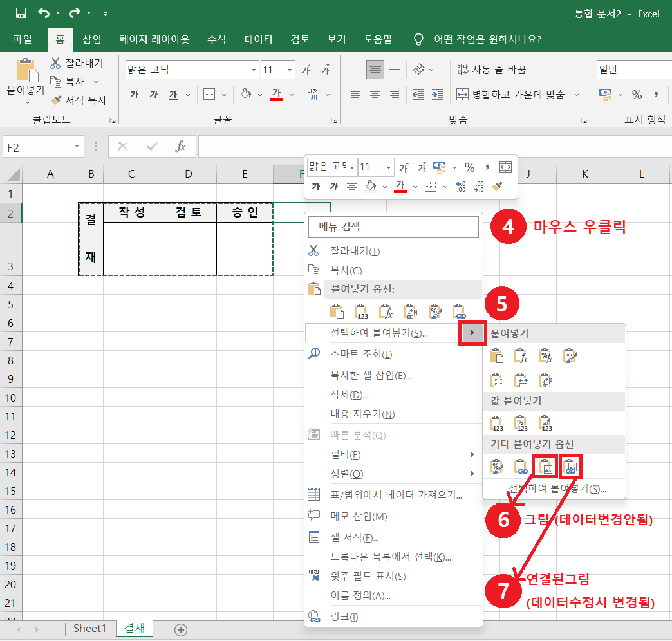The image size is (672, 641).
Task: Click the ribbon align left icon
Action: (356, 94)
